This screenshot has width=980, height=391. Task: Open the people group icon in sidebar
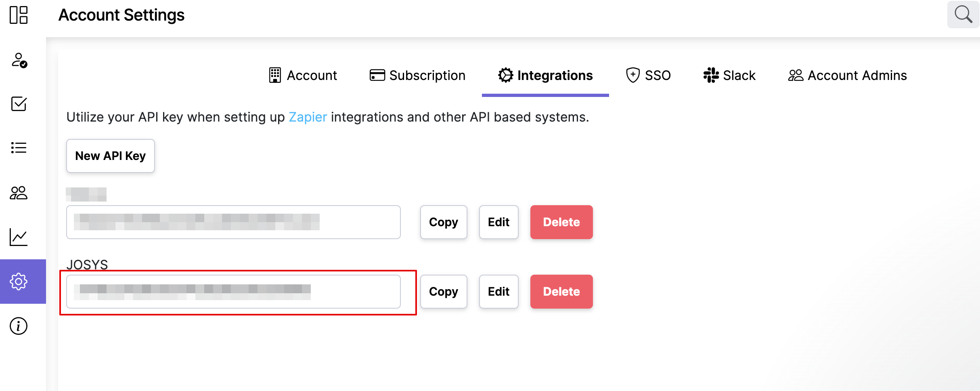(19, 193)
